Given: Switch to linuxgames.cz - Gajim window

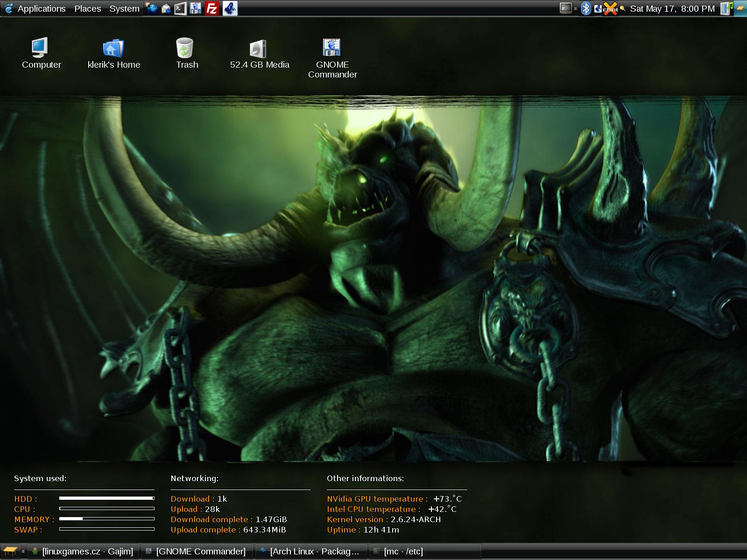Looking at the screenshot, I should [x=83, y=551].
